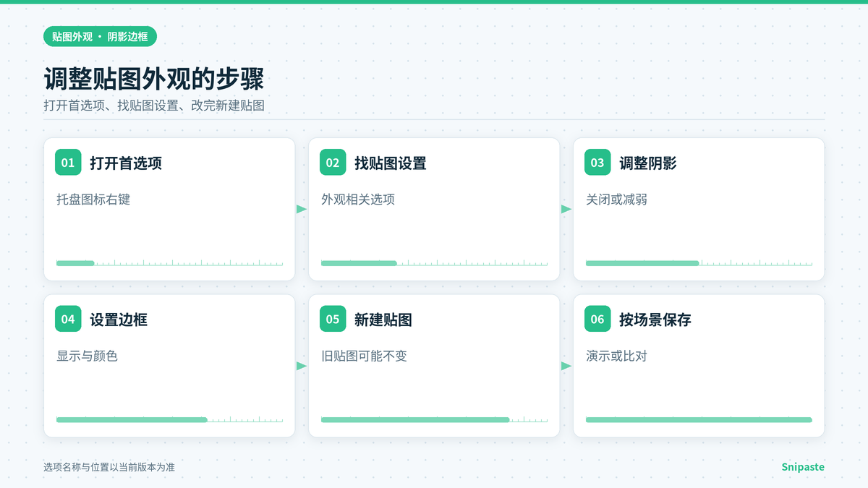This screenshot has width=868, height=488.
Task: Click progress bar in 调整阴影 card
Action: point(699,263)
